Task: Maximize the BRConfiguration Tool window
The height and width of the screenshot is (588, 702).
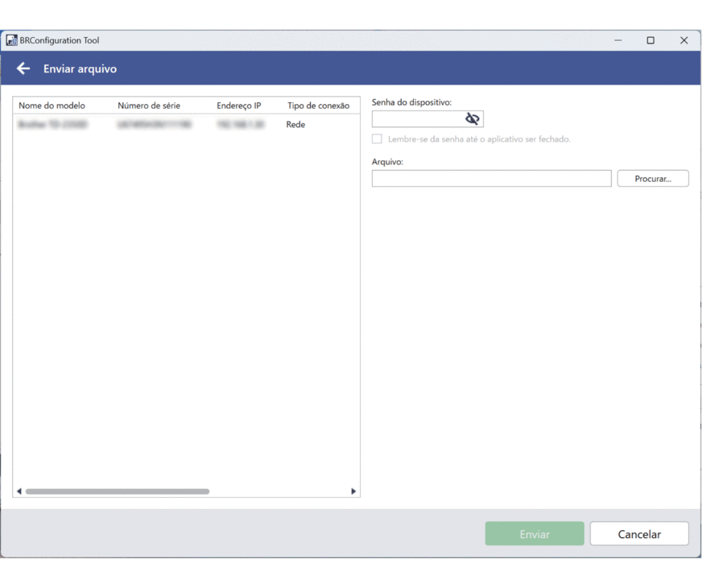Action: click(x=650, y=40)
